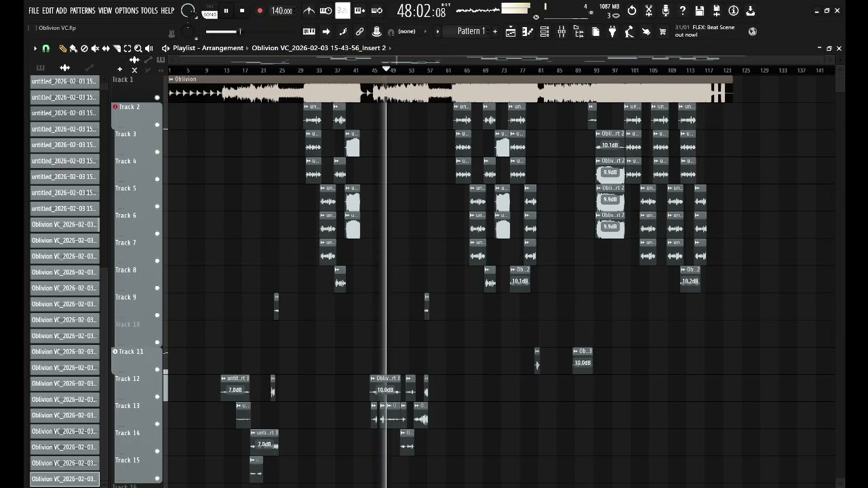The height and width of the screenshot is (488, 868).
Task: Click the link to controller chain icon
Action: pos(360,32)
